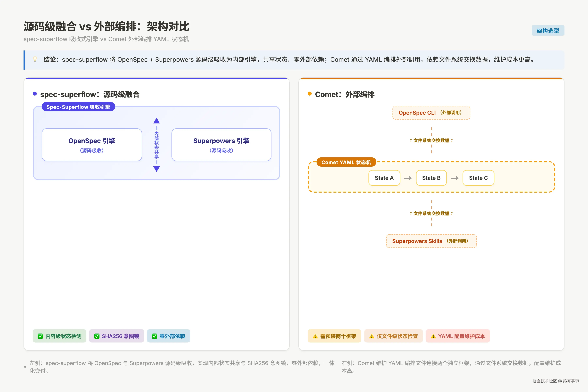Screen dimensions: 588x392
Task: Click the Comet YAML 状态机 label pill
Action: pyautogui.click(x=346, y=162)
